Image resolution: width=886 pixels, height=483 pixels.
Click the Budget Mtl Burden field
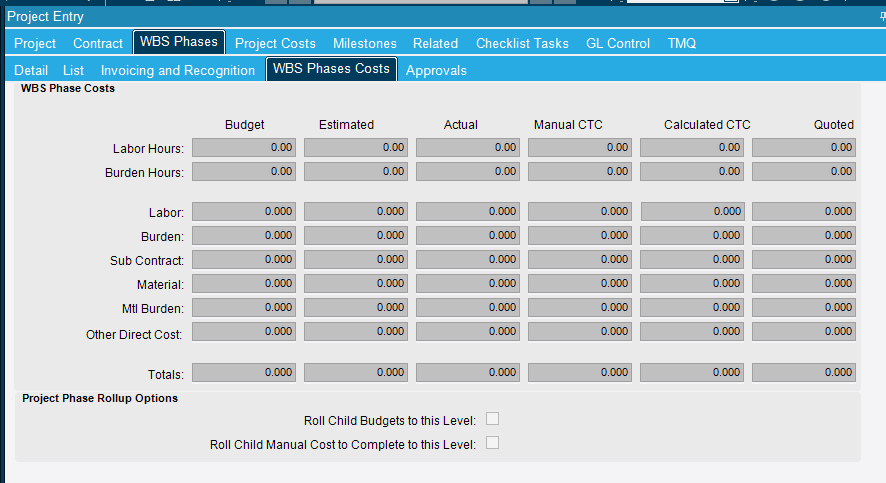pyautogui.click(x=244, y=307)
